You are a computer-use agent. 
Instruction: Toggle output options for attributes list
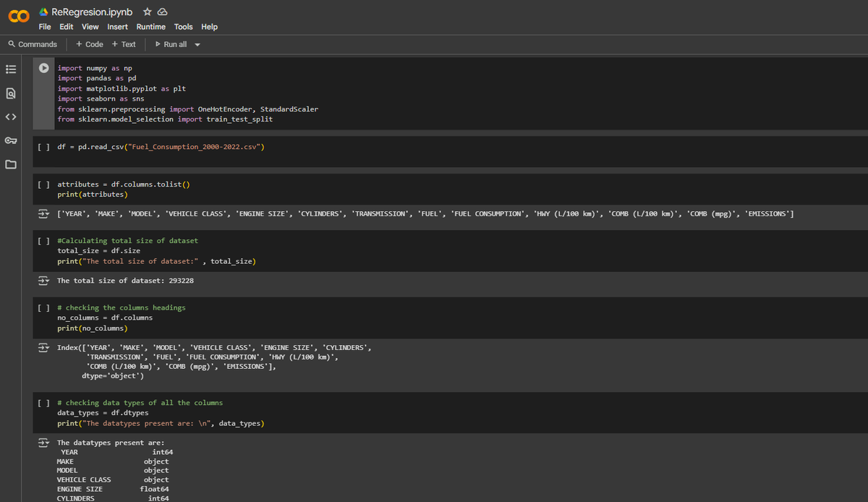click(43, 213)
